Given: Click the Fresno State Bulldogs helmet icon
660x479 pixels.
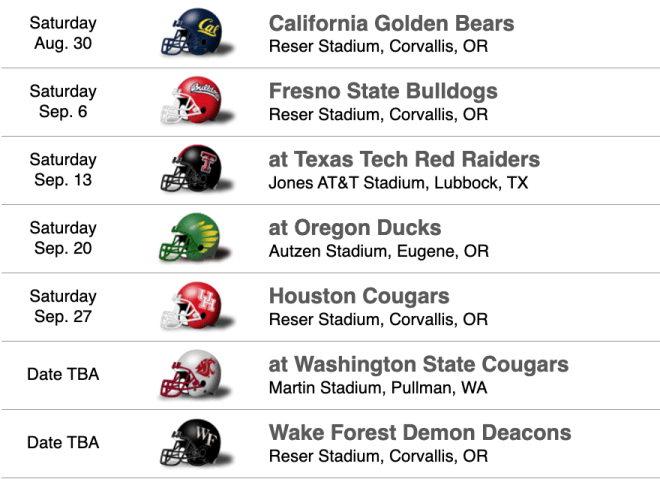Looking at the screenshot, I should pyautogui.click(x=196, y=101).
